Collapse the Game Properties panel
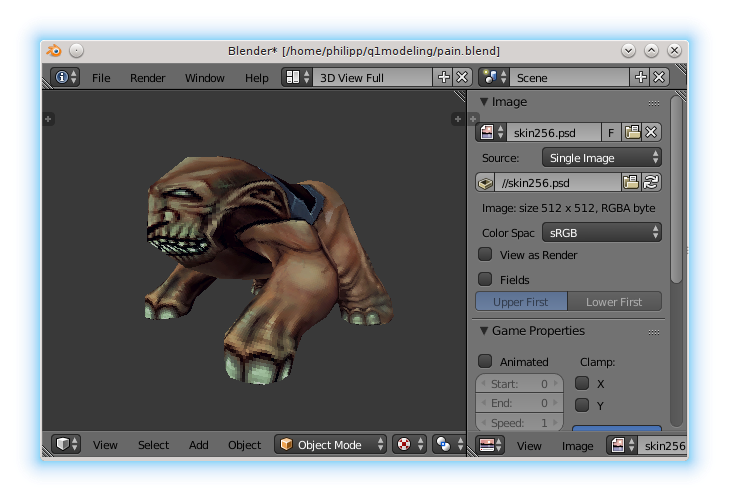The width and height of the screenshot is (729, 501). click(484, 330)
